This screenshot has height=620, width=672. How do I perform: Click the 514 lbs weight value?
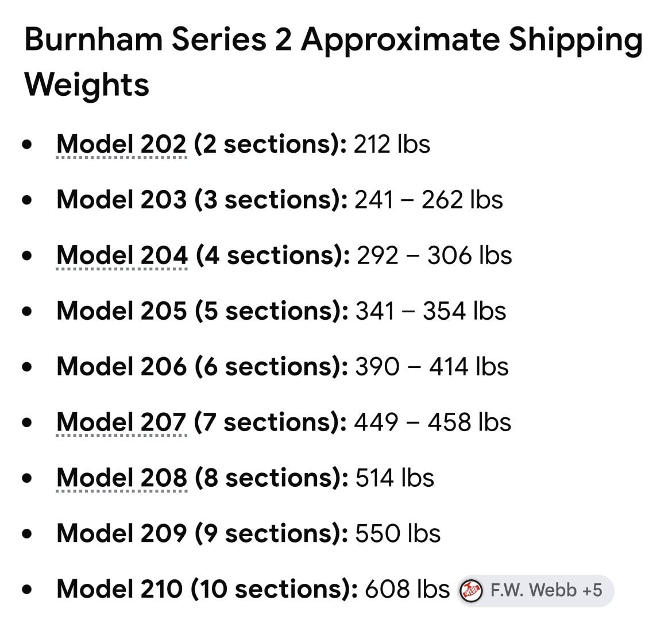(395, 478)
